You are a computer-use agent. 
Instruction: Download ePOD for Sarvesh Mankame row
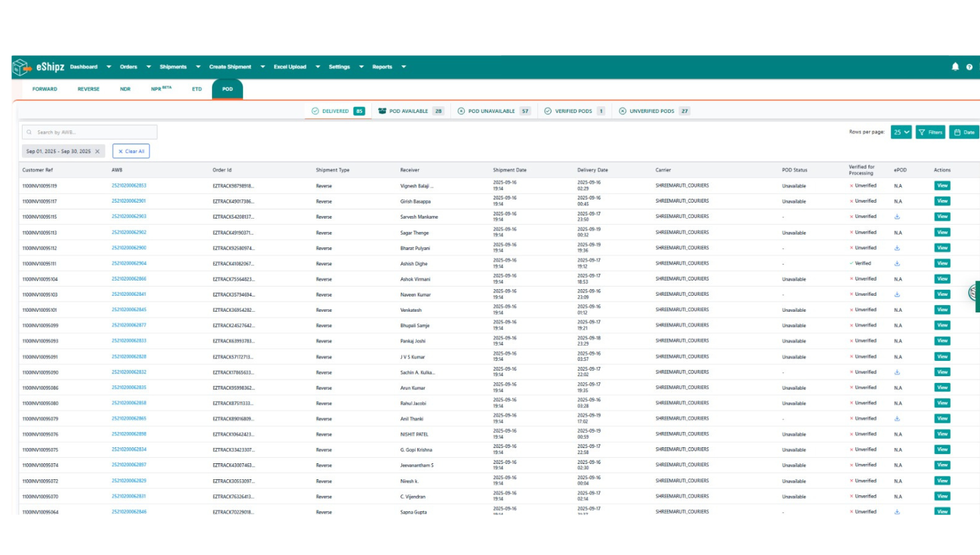tap(897, 217)
